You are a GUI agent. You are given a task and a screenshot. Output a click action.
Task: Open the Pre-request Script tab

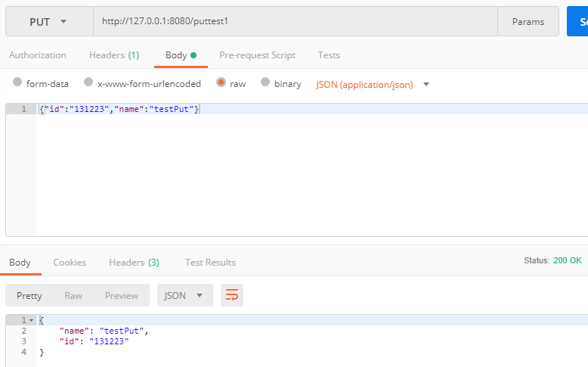coord(257,55)
